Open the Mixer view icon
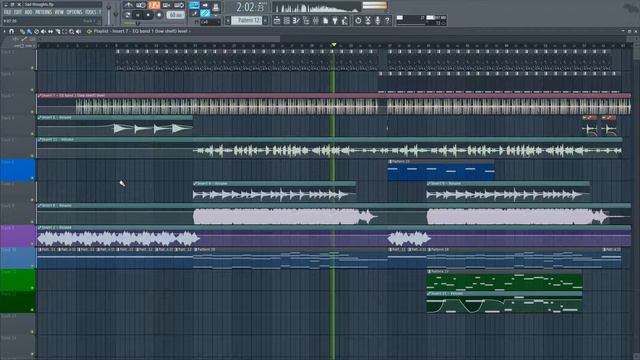 click(x=316, y=20)
